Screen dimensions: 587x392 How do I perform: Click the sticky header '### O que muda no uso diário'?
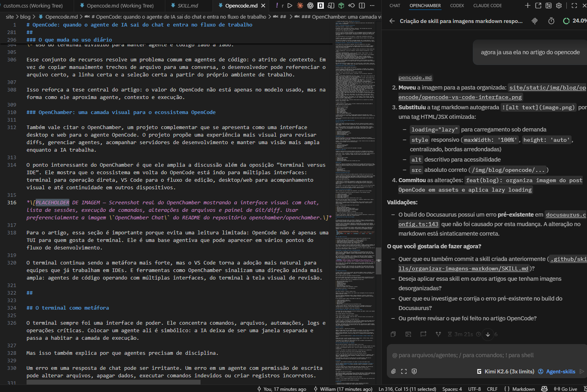click(69, 40)
